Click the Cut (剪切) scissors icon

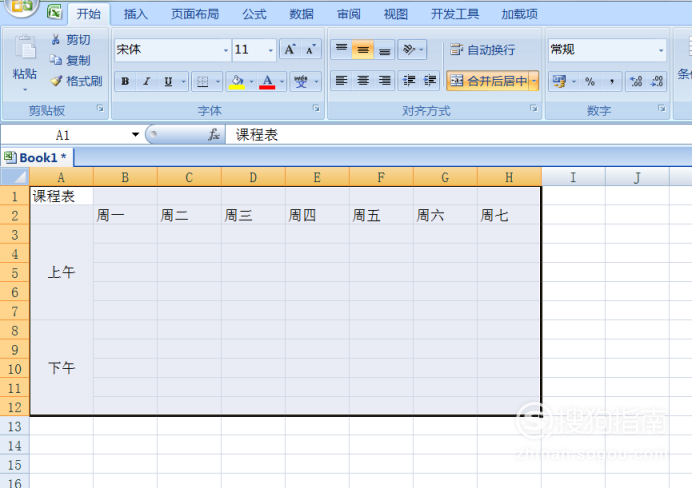pyautogui.click(x=56, y=40)
